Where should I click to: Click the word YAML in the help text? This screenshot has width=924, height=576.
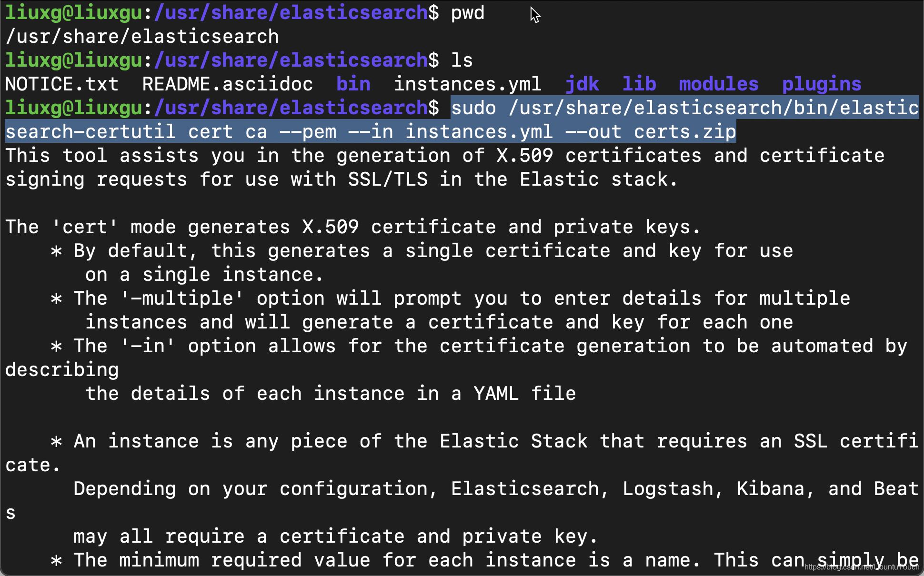tap(496, 394)
